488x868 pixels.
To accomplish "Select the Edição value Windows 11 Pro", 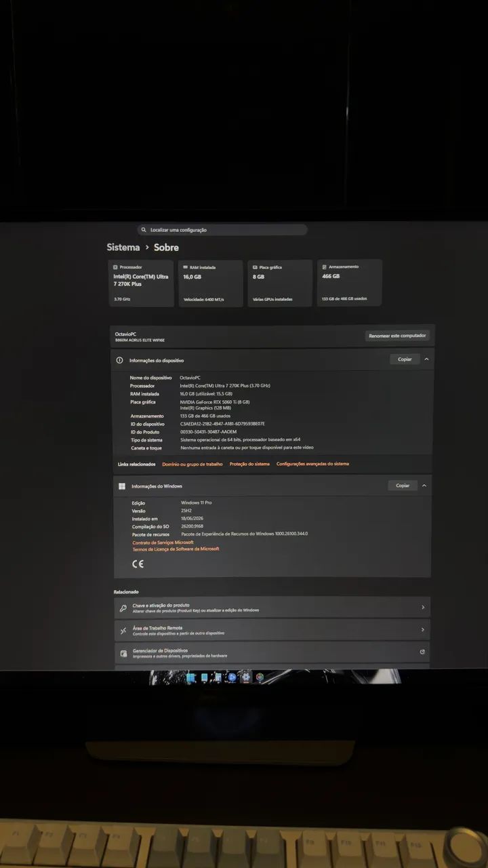I will tap(197, 502).
